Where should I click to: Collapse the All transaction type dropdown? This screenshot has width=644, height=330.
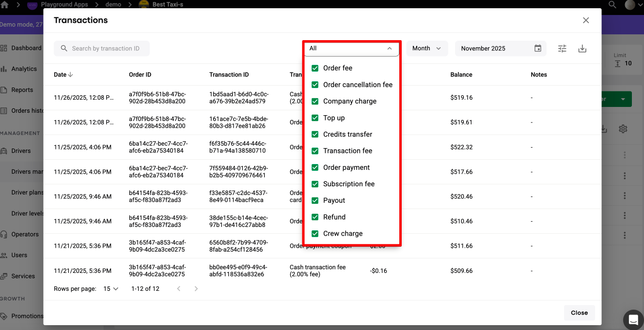(x=351, y=48)
